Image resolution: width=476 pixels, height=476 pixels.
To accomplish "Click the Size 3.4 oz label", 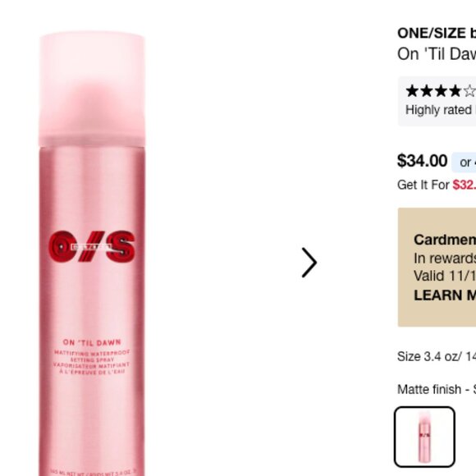I will tap(437, 356).
